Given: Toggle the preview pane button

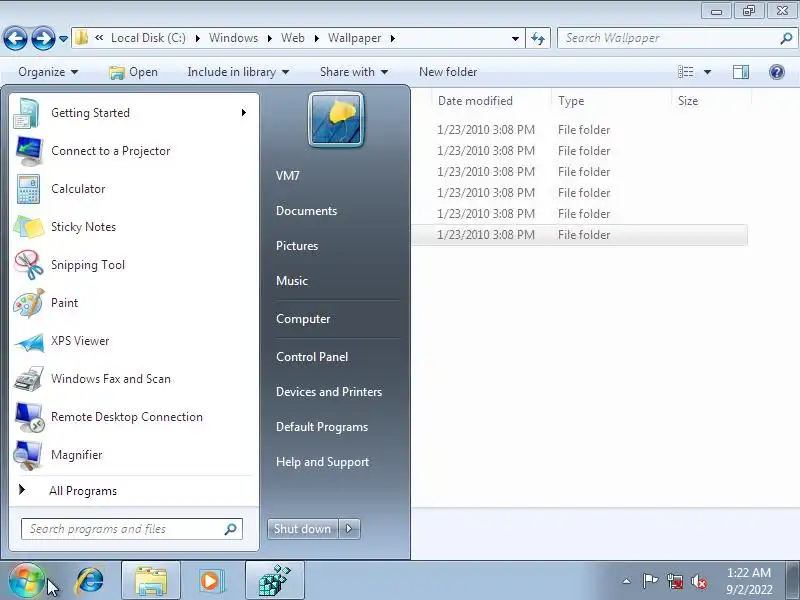Looking at the screenshot, I should coord(741,72).
